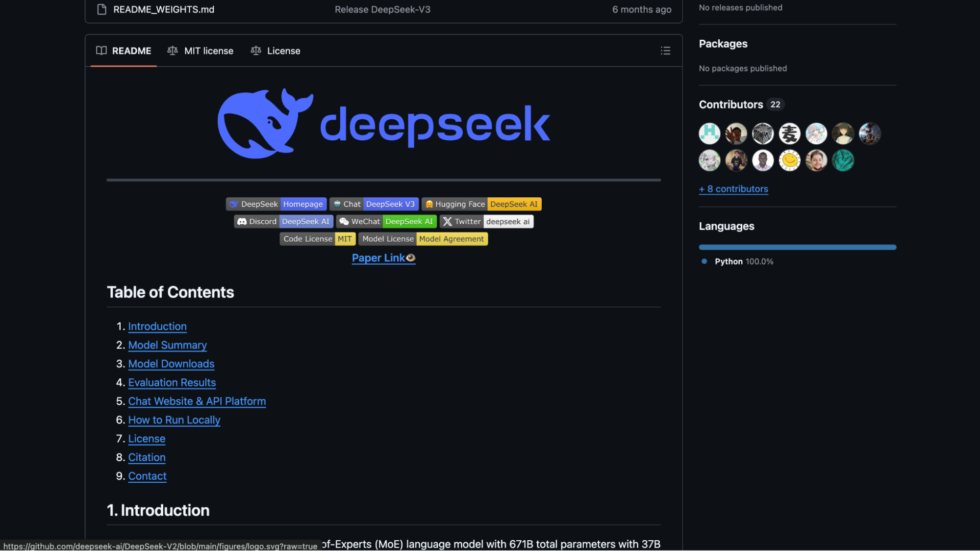Jump to License section link in contents
This screenshot has width=980, height=551.
point(147,439)
